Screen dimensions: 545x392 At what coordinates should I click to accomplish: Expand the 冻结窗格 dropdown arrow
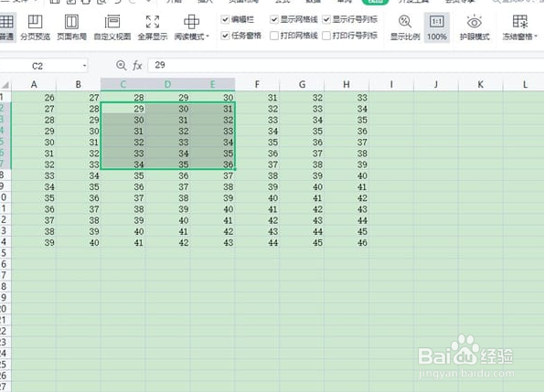(x=536, y=37)
